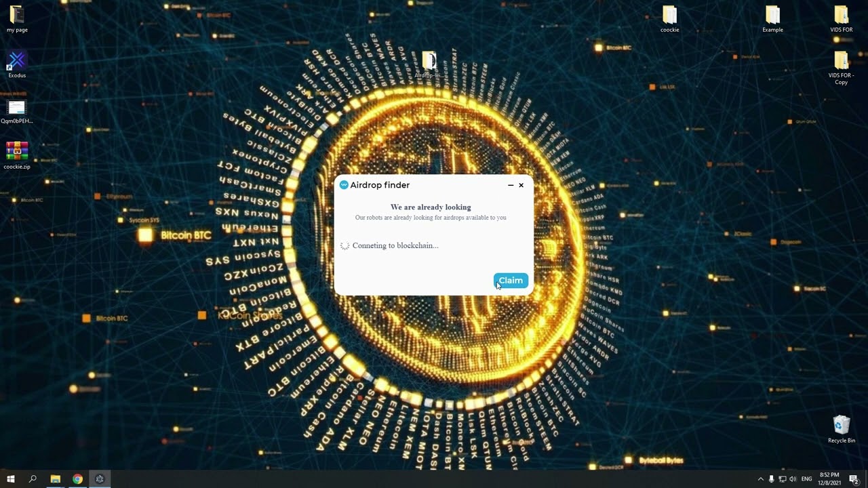Select the VIDS FOR folder
This screenshot has height=488, width=868.
[x=841, y=19]
